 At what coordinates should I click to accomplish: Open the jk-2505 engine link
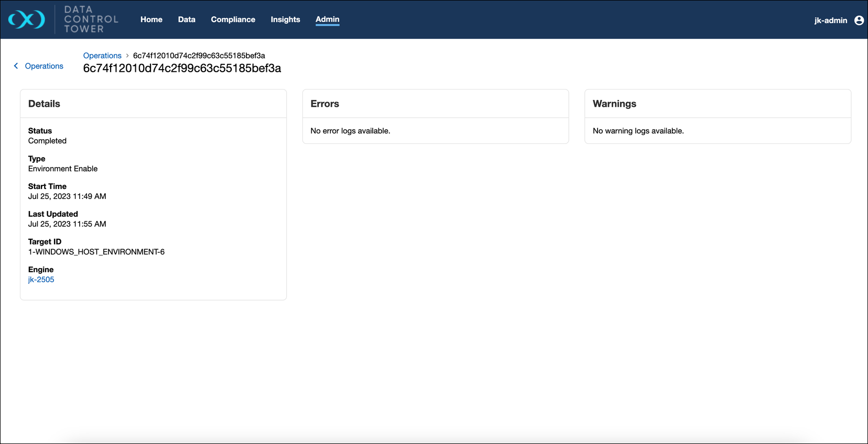point(41,280)
